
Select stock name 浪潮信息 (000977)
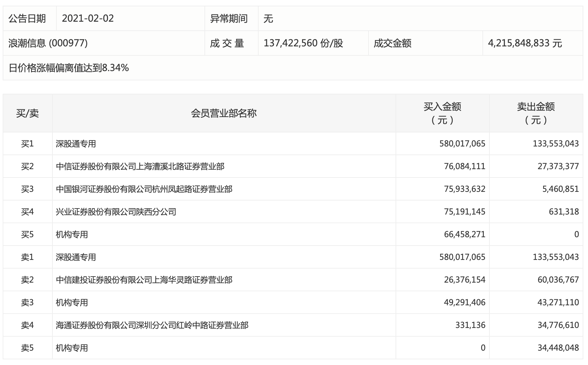[x=48, y=43]
